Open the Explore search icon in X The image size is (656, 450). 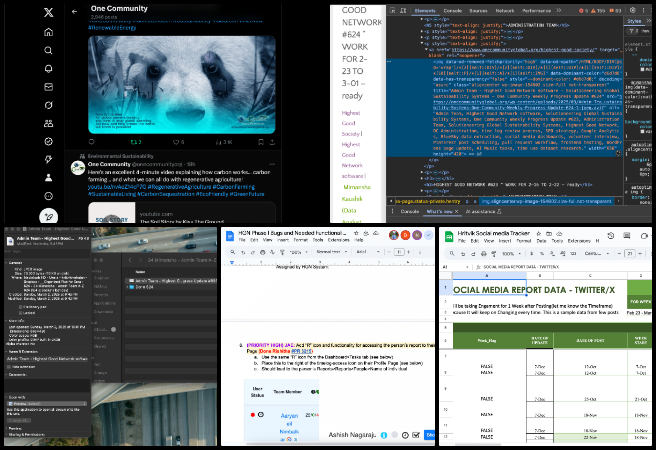(x=49, y=51)
